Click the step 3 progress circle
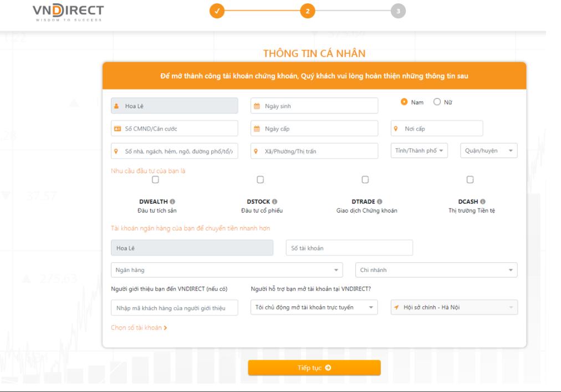Image resolution: width=561 pixels, height=392 pixels. [x=398, y=11]
